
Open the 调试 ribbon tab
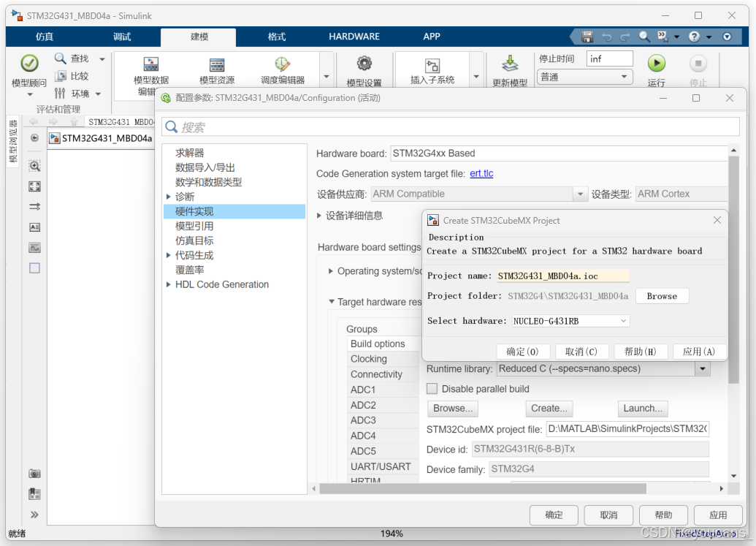pos(122,37)
